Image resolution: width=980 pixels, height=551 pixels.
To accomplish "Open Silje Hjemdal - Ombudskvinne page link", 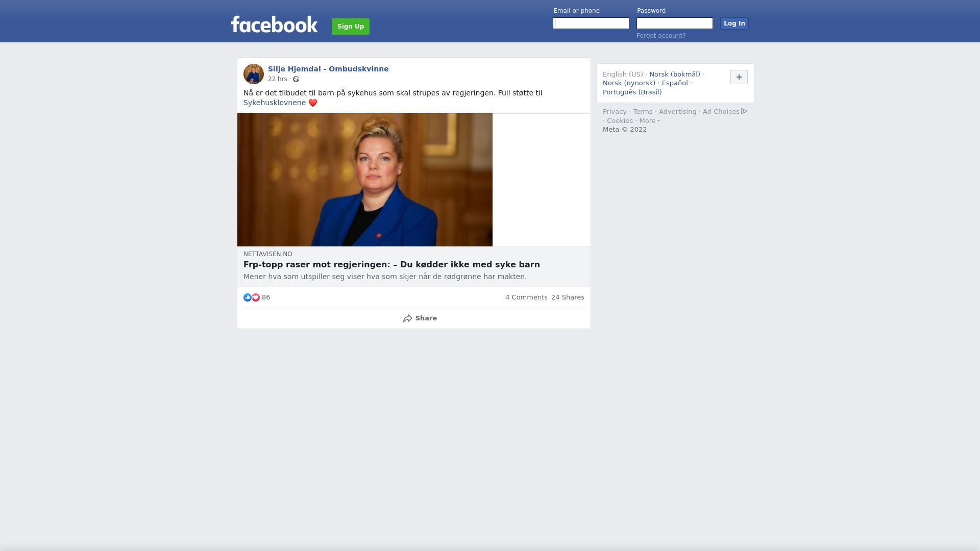I will click(x=328, y=69).
